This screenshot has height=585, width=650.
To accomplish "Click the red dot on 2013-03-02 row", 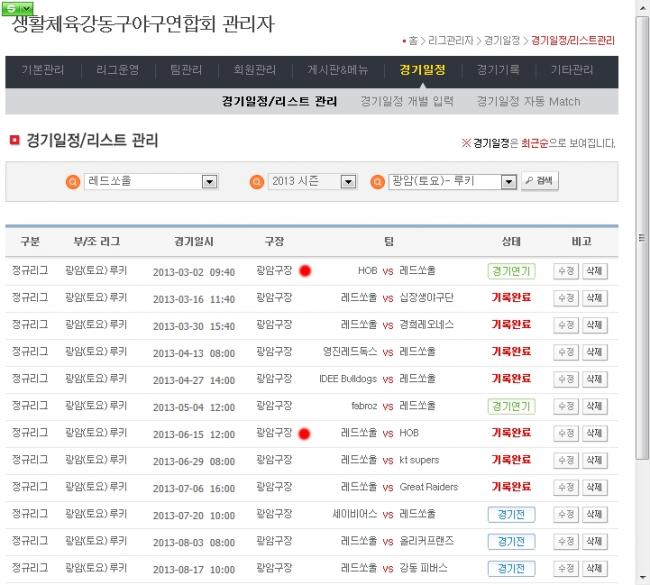I will [305, 271].
